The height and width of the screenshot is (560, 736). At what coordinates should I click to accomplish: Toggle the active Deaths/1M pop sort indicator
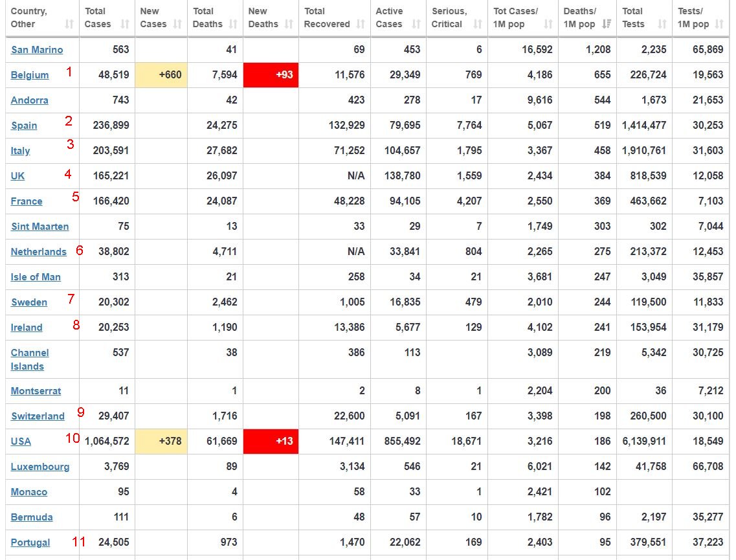607,23
